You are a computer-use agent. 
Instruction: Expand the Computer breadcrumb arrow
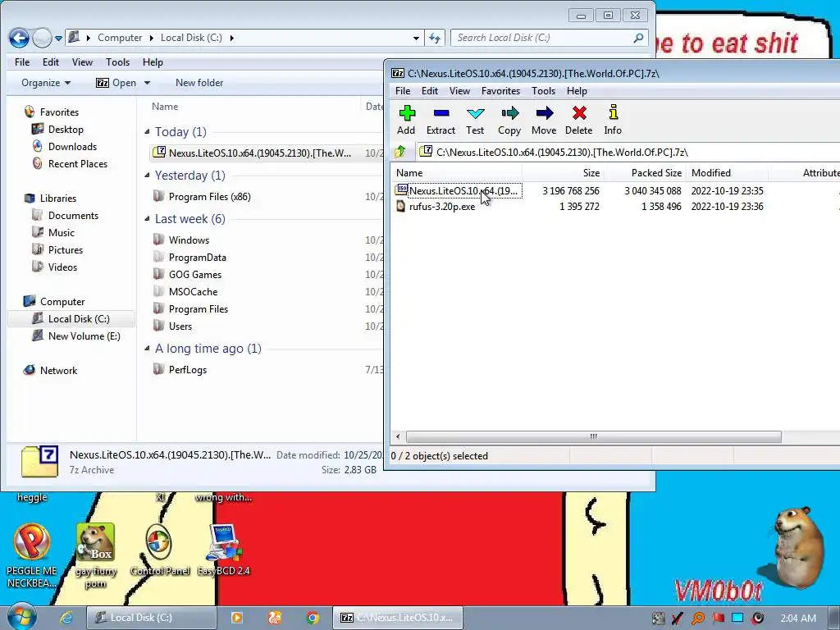click(151, 38)
